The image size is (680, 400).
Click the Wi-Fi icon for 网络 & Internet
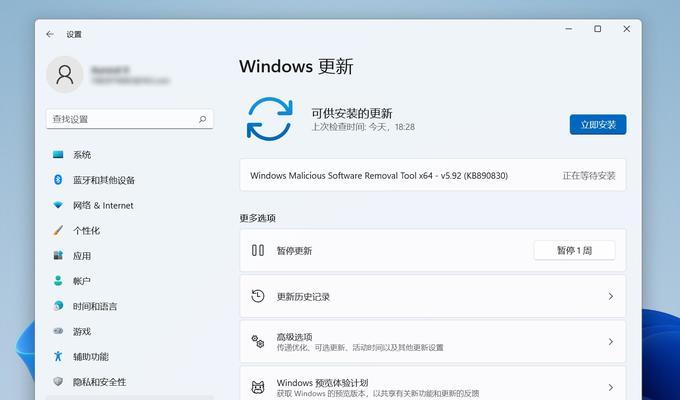pyautogui.click(x=58, y=205)
